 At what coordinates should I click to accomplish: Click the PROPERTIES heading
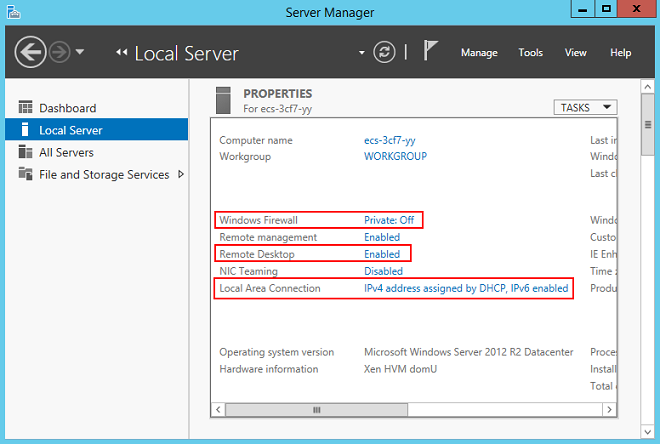click(x=278, y=93)
